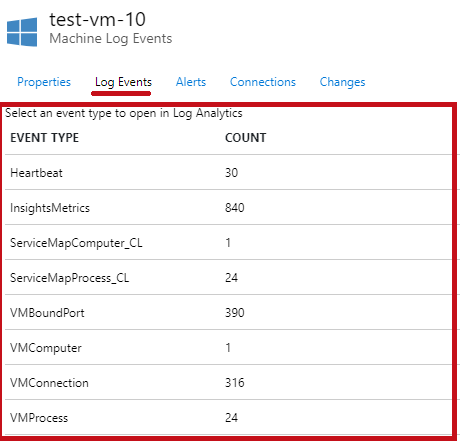
Task: Open the Properties tab
Action: [x=44, y=82]
